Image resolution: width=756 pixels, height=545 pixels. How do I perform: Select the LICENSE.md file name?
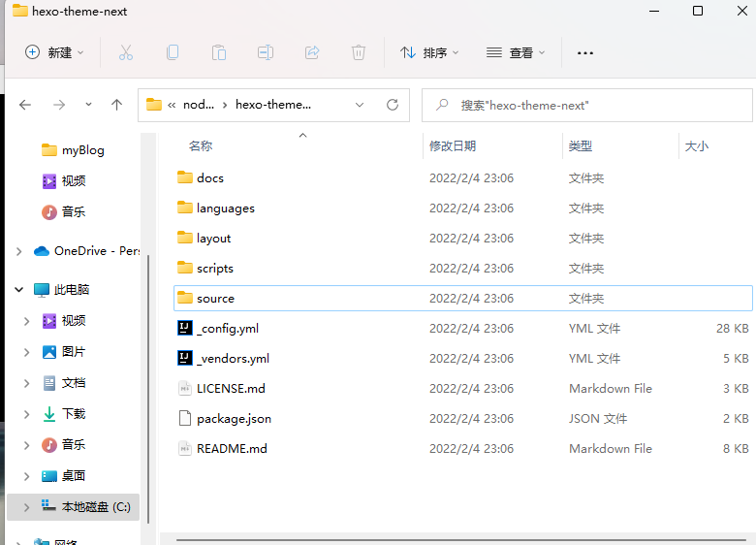coord(231,388)
